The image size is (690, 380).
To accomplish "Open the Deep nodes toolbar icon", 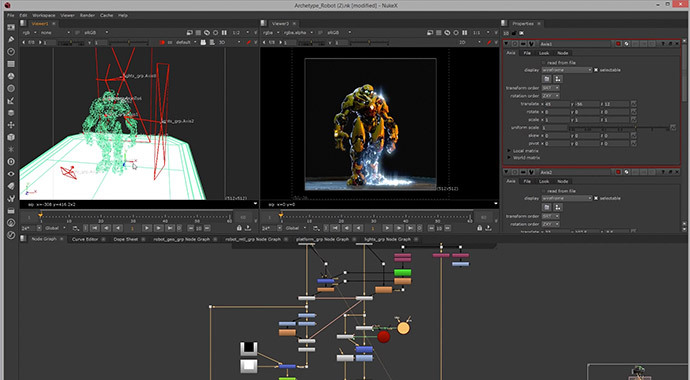I will 11,162.
